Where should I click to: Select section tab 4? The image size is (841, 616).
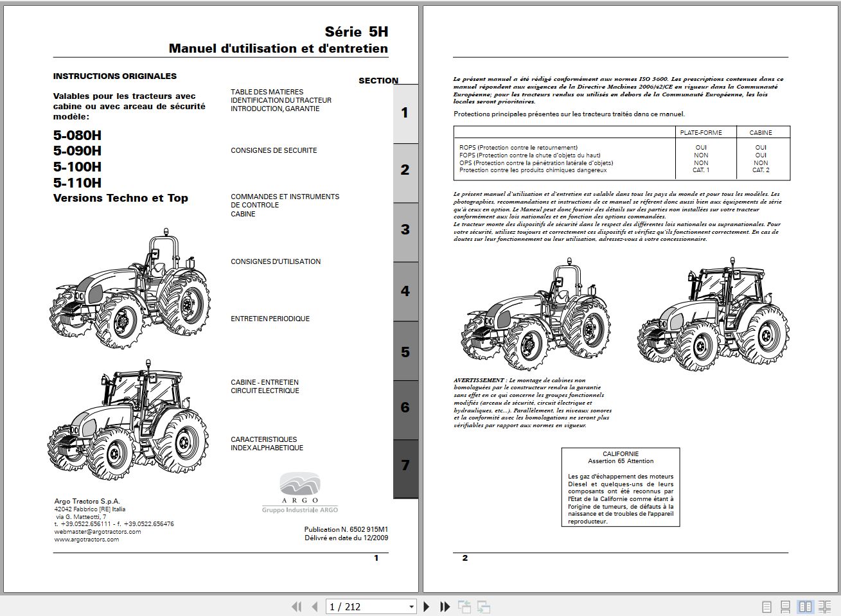coord(405,291)
